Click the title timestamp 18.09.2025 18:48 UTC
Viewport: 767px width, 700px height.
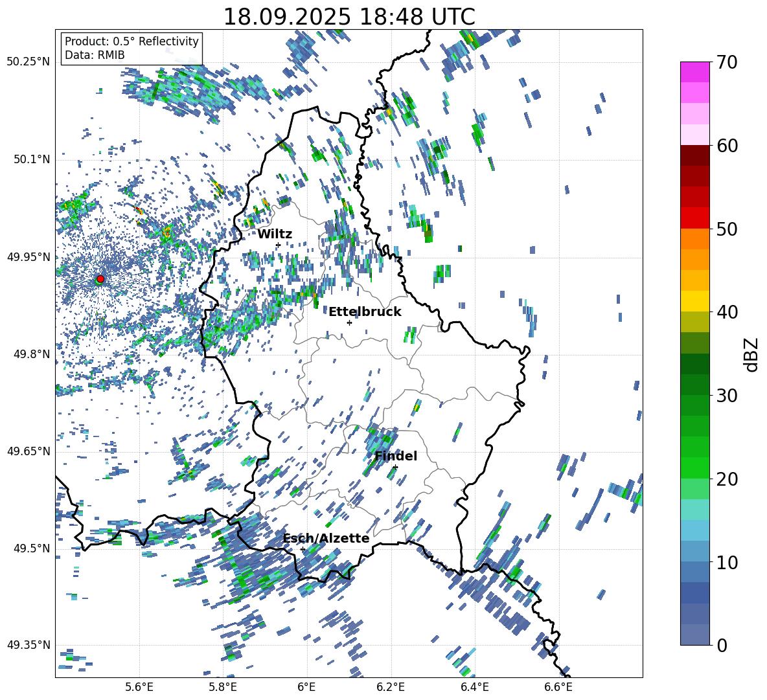349,17
